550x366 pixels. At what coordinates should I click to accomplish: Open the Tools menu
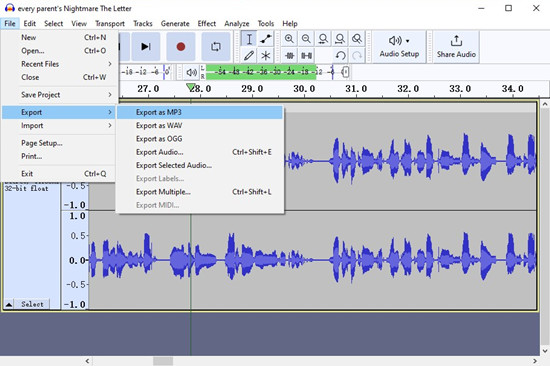coord(266,24)
